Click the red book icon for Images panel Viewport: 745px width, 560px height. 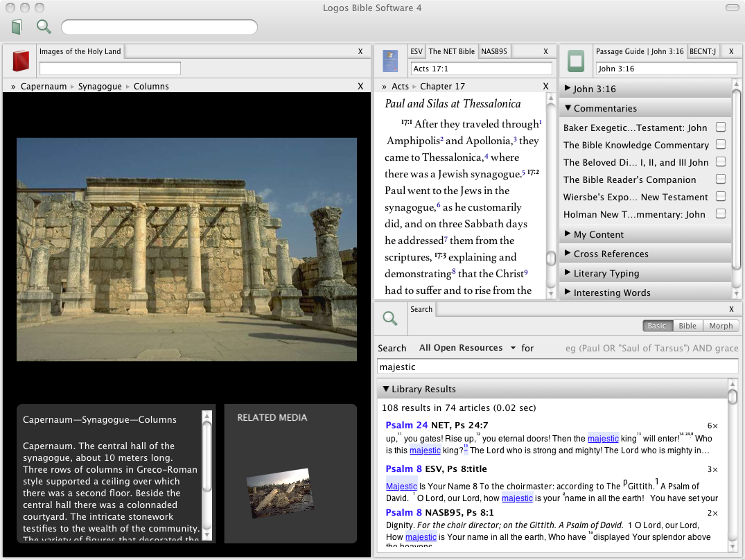tap(21, 61)
